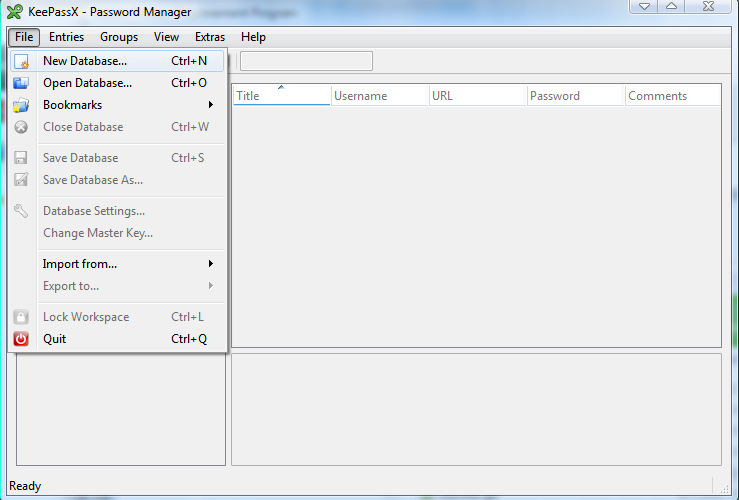Image resolution: width=739 pixels, height=500 pixels.
Task: Choose Quit from the File menu
Action: (x=117, y=339)
